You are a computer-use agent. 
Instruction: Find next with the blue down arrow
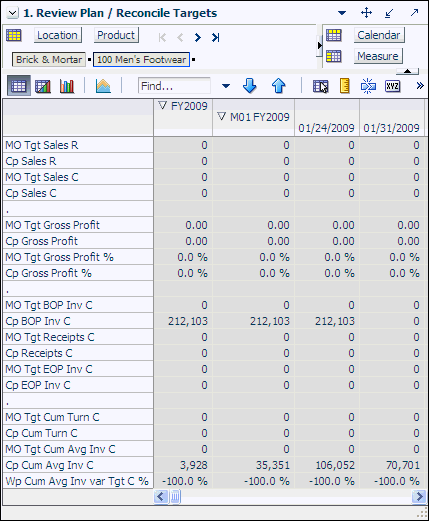click(250, 86)
